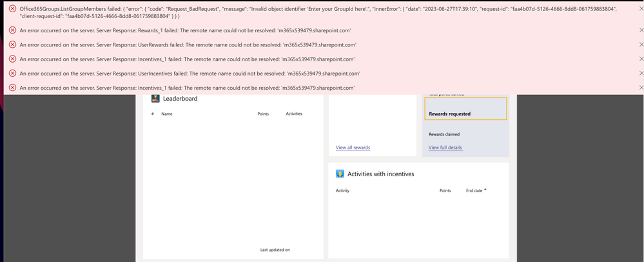The image size is (644, 262).
Task: Click the Activities with incentives icon
Action: point(340,174)
